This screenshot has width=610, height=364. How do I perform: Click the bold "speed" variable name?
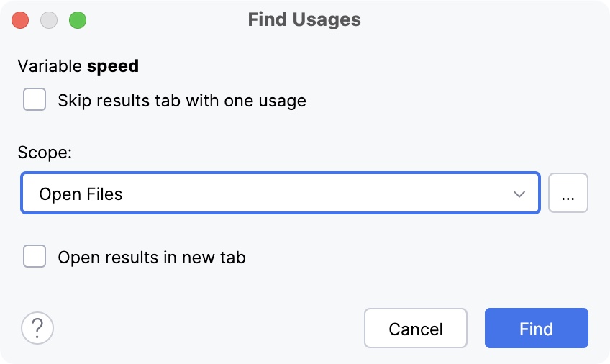[113, 66]
